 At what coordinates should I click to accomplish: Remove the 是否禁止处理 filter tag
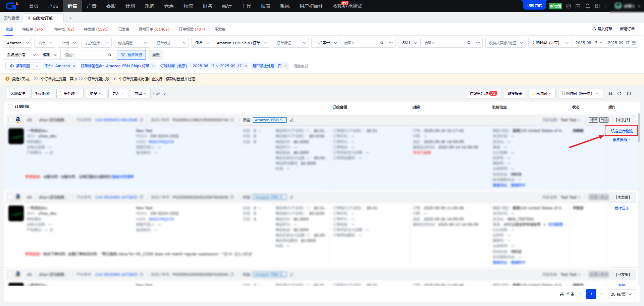[x=286, y=66]
